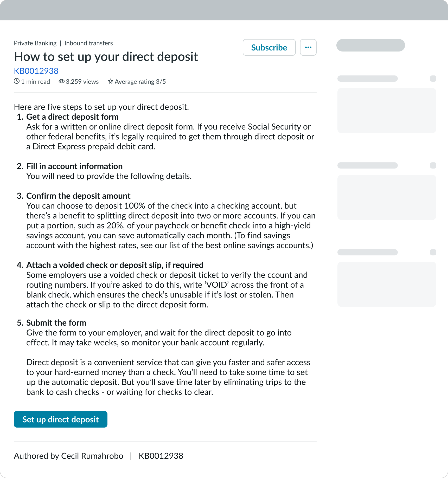Click the eye icon next to 3,259 views
Viewport: 448px width, 478px height.
pos(61,81)
